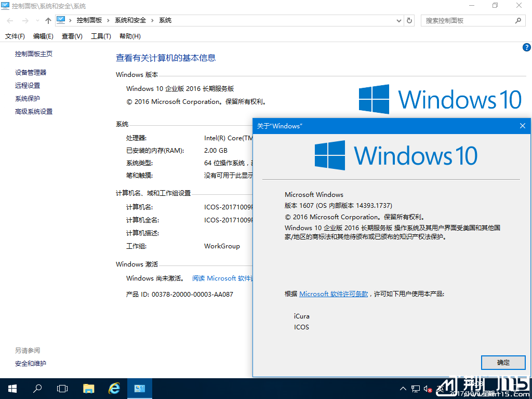Show hidden tray icons chevron

click(403, 389)
